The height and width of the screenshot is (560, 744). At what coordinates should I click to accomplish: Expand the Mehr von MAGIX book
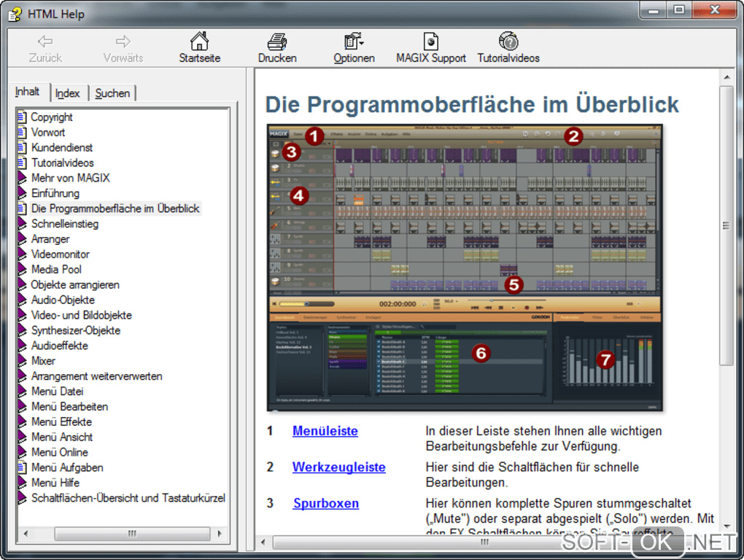tap(22, 178)
